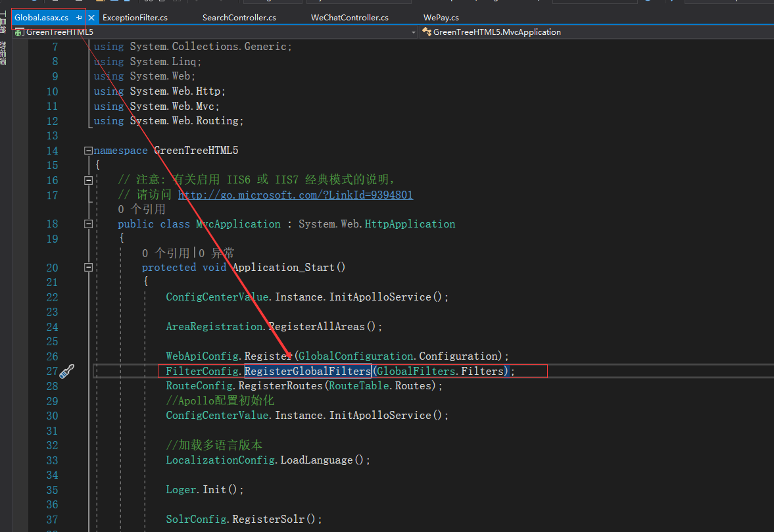Open the WeChatController.cs file tab
The height and width of the screenshot is (532, 774).
[x=349, y=18]
